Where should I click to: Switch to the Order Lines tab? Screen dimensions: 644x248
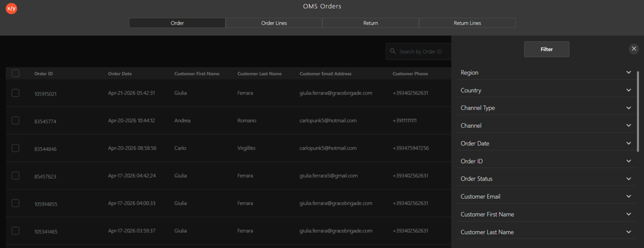coord(274,23)
